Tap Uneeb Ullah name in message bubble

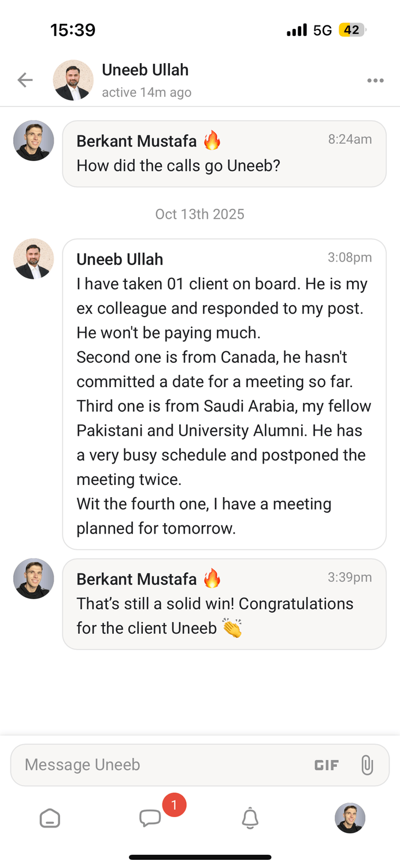tap(120, 259)
